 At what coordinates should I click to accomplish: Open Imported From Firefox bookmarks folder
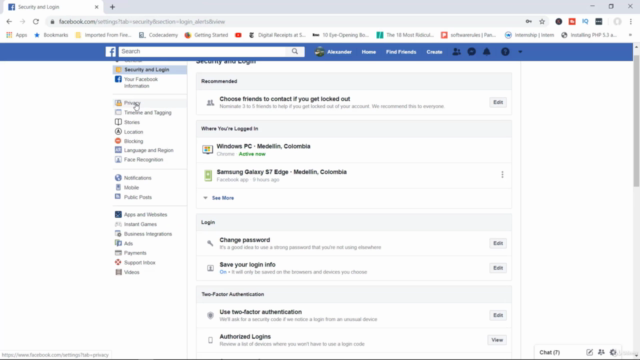(x=103, y=35)
